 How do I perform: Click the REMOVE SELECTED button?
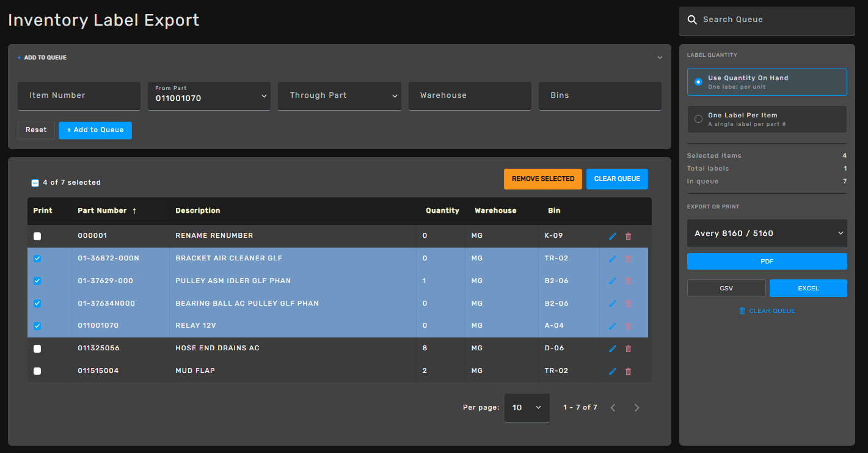pyautogui.click(x=543, y=179)
